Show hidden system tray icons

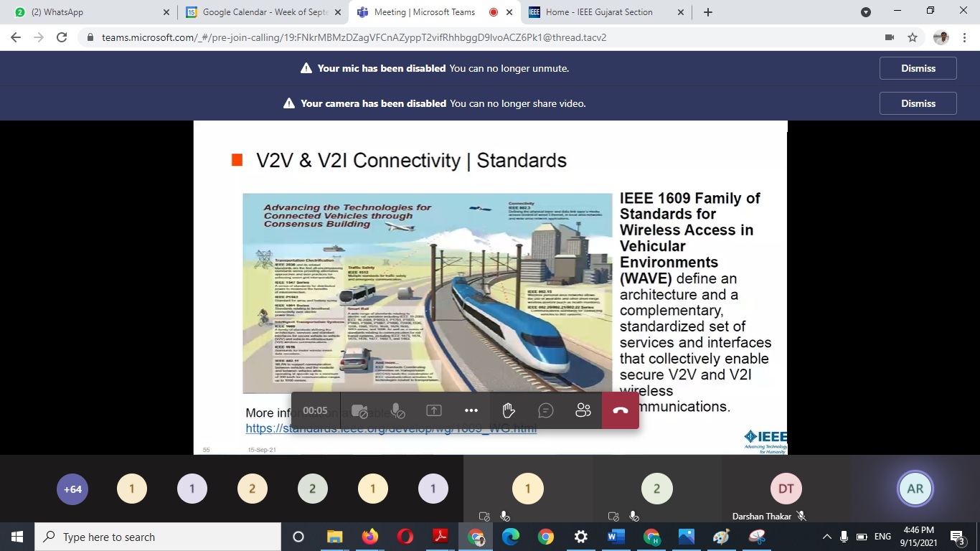(826, 537)
